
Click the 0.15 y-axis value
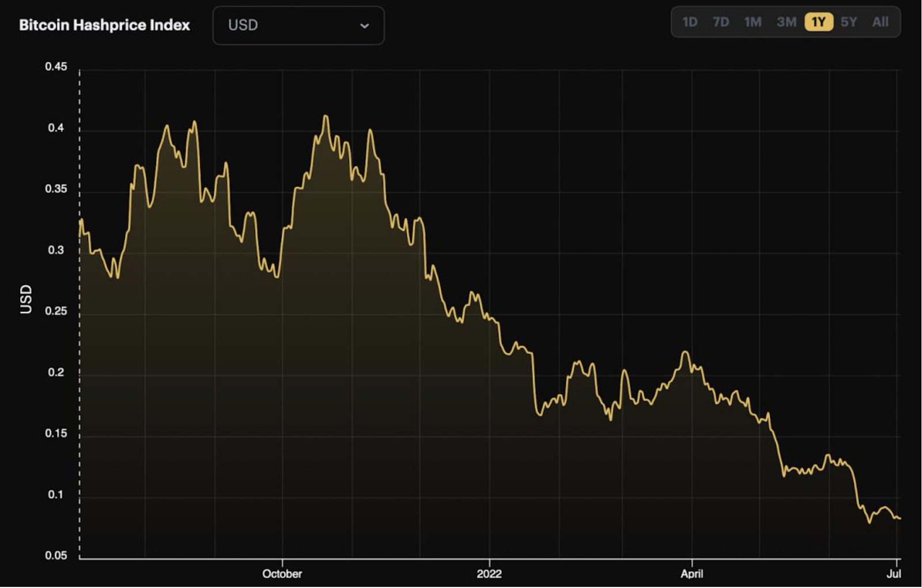56,433
